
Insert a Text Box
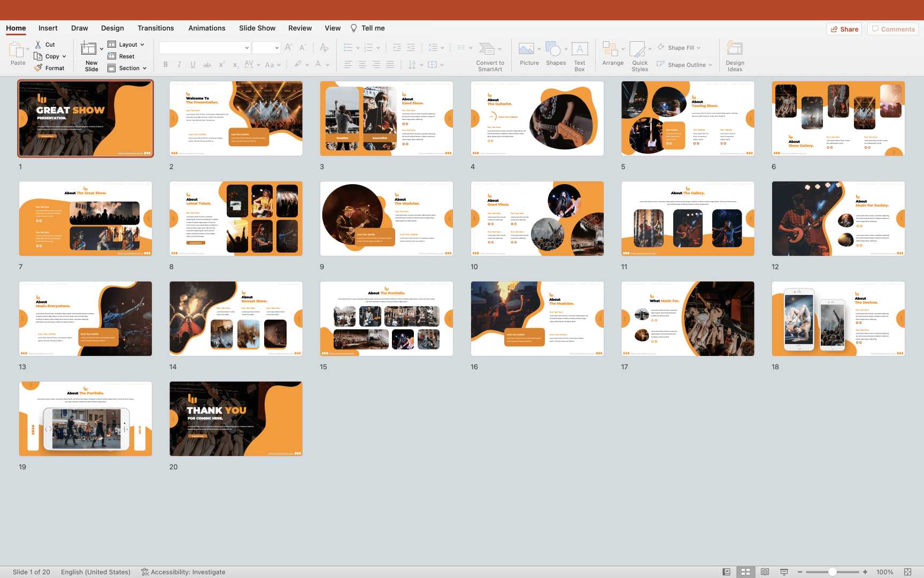[x=580, y=49]
